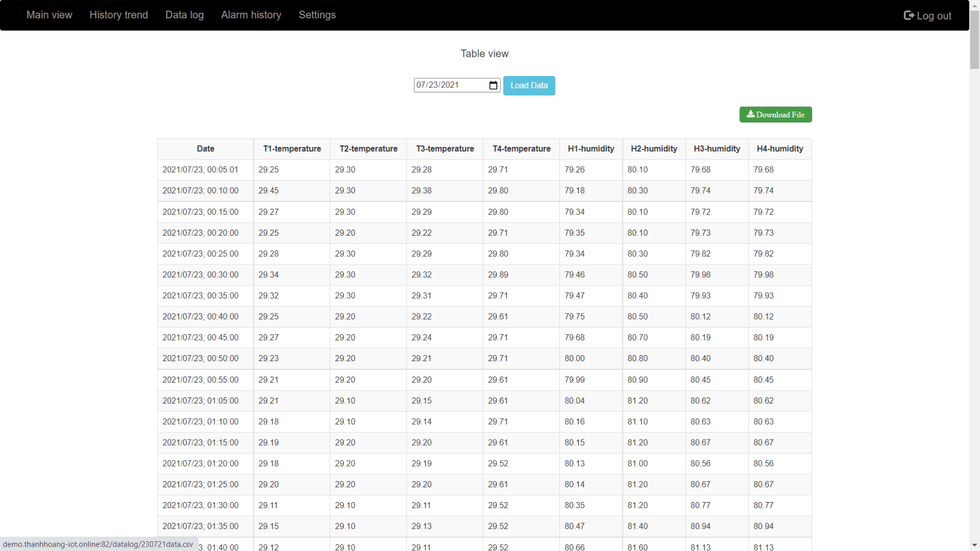Select the 2021/07/23; 00:35:00 date cell

(x=206, y=296)
